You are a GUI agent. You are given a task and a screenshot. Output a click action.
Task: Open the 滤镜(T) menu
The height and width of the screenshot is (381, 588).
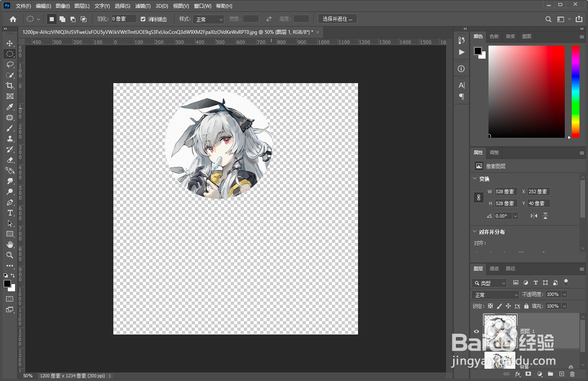point(143,6)
